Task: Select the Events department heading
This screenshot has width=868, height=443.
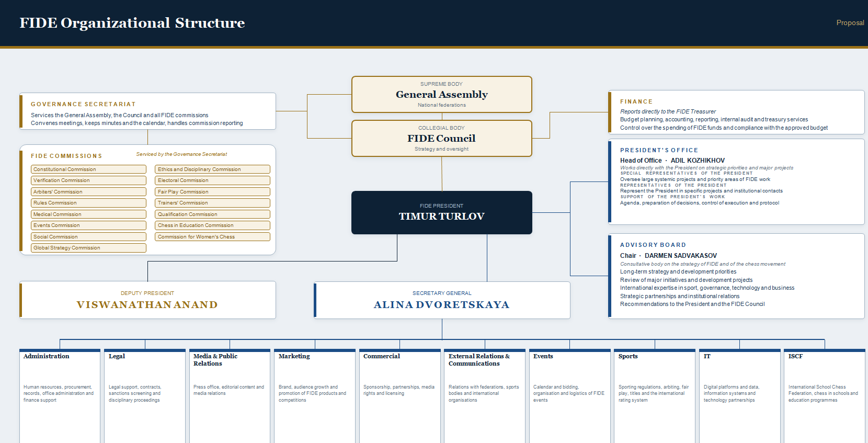Action: (x=543, y=356)
